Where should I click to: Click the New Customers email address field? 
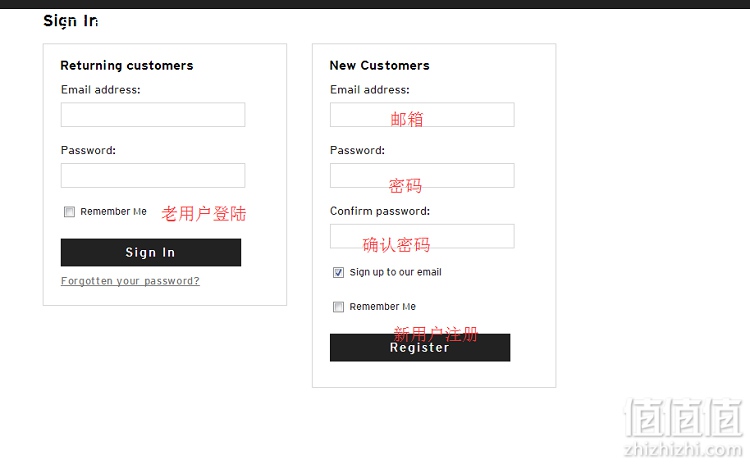point(422,115)
